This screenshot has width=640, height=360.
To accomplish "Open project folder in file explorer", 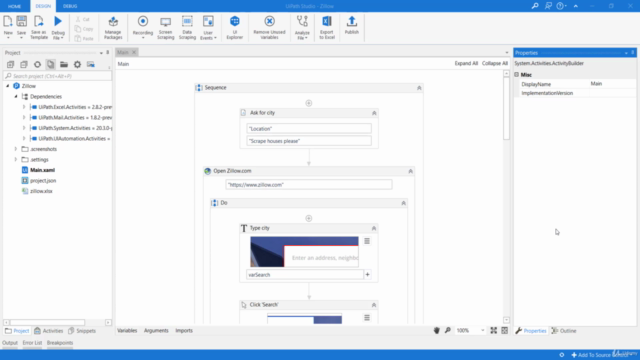I will click(x=64, y=64).
